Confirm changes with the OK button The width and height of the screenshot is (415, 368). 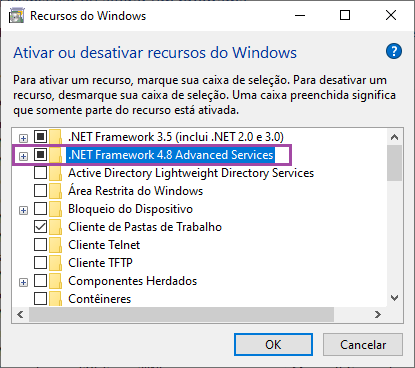tap(273, 345)
